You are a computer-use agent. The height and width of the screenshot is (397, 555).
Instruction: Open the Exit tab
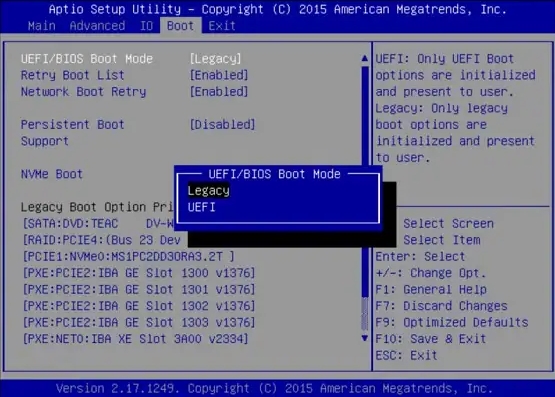click(x=222, y=26)
